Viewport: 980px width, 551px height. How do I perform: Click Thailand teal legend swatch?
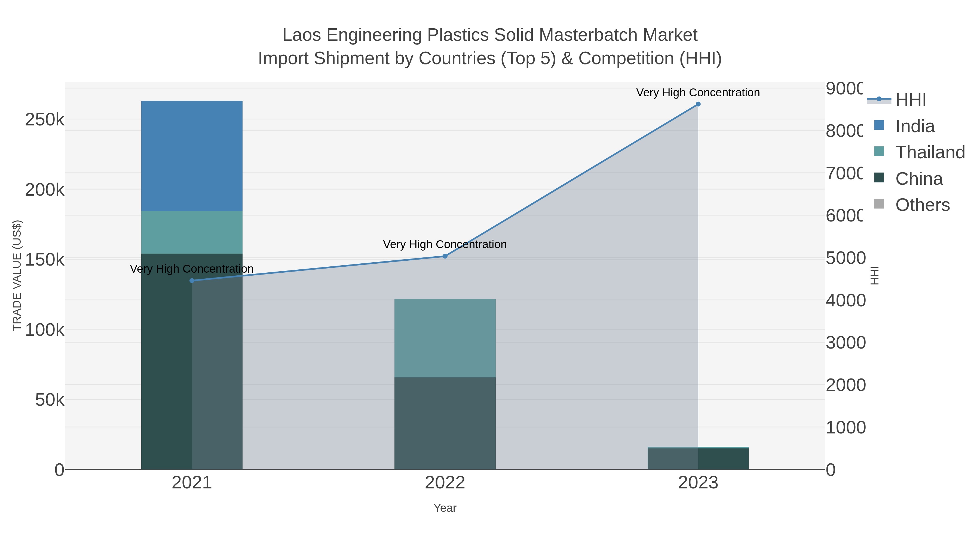879,151
